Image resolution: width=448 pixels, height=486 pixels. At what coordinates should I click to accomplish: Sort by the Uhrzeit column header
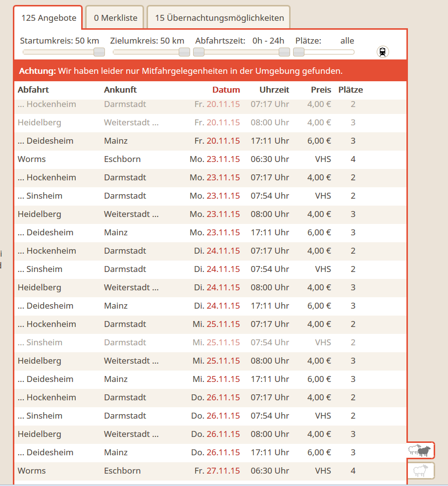(x=274, y=90)
